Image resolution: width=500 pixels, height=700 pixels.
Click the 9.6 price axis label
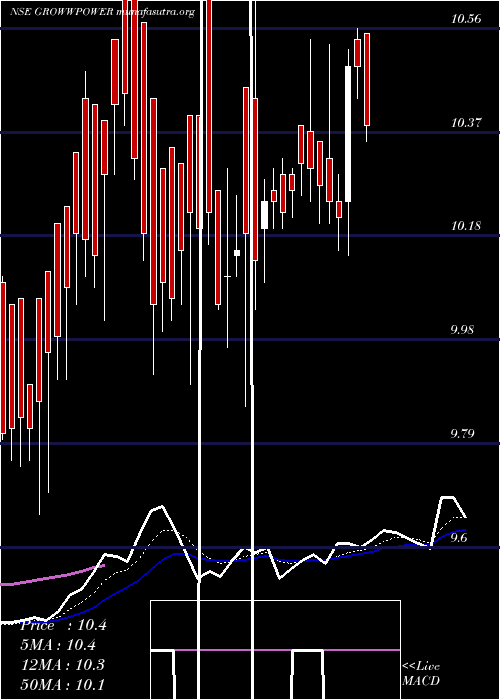coord(458,538)
